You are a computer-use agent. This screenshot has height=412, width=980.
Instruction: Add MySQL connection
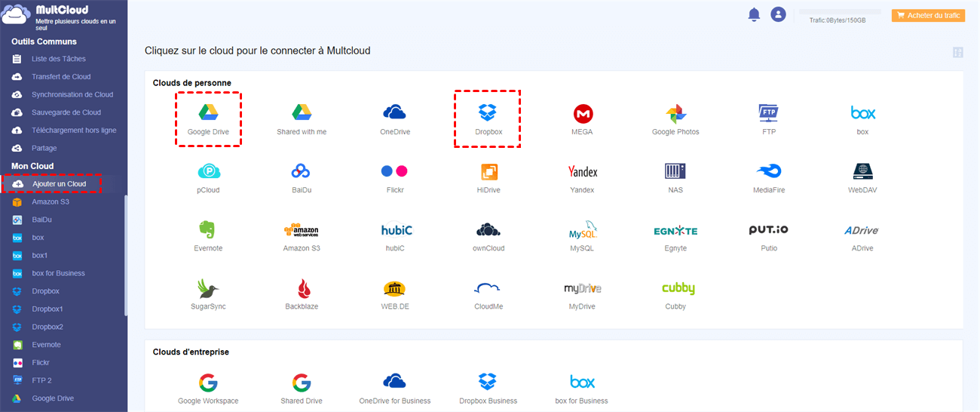pyautogui.click(x=582, y=230)
